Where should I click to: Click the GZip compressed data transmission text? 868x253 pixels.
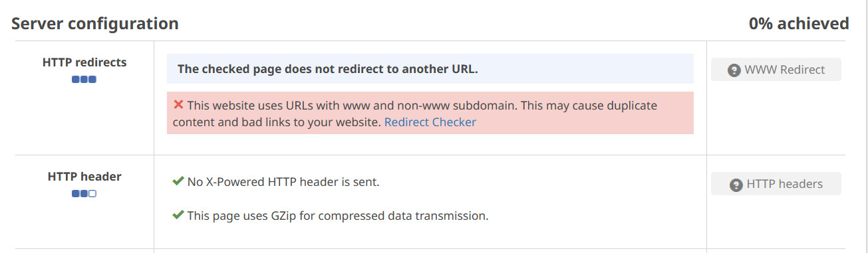[x=338, y=216]
